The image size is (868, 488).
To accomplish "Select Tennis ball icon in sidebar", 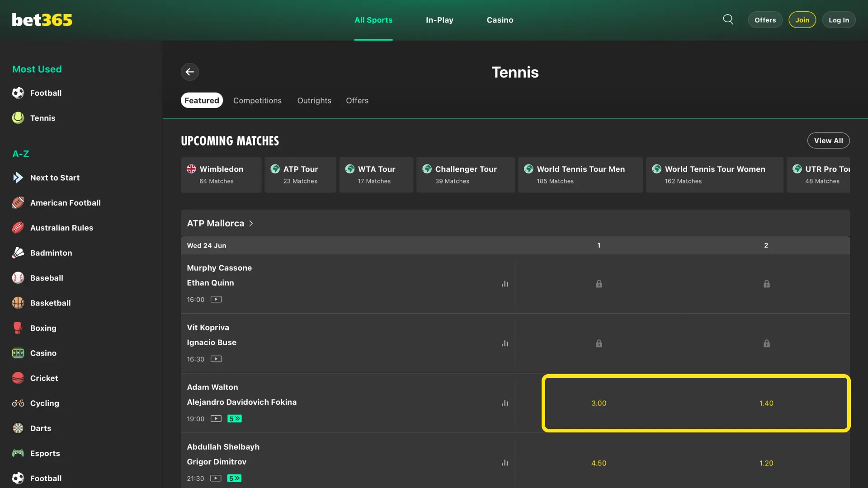I will click(x=18, y=118).
